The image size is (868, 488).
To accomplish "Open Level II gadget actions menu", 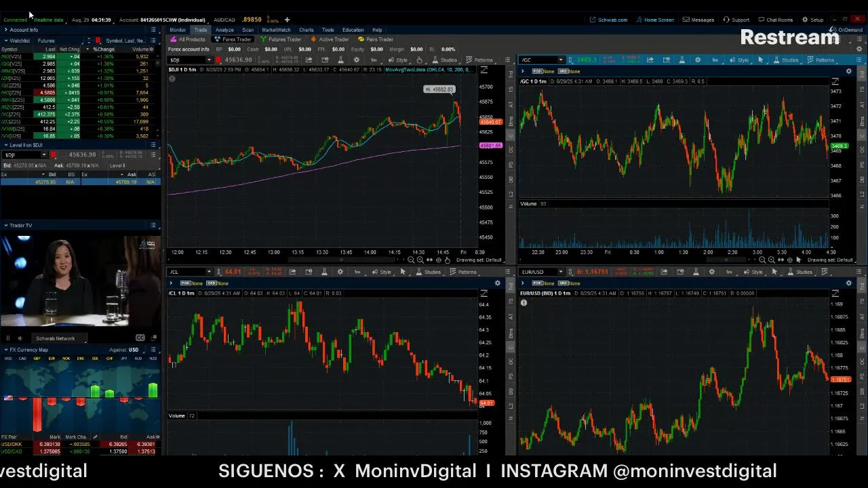I will (153, 145).
